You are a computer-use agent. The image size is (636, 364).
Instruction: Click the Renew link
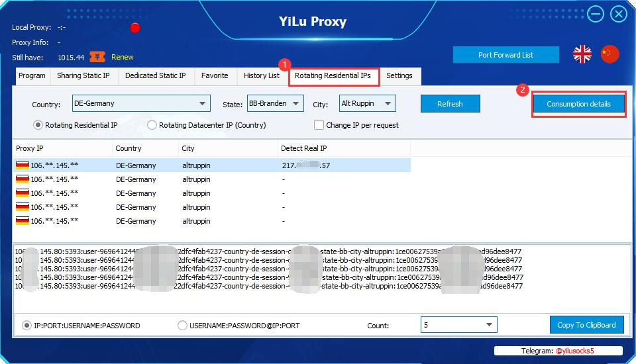pos(122,57)
